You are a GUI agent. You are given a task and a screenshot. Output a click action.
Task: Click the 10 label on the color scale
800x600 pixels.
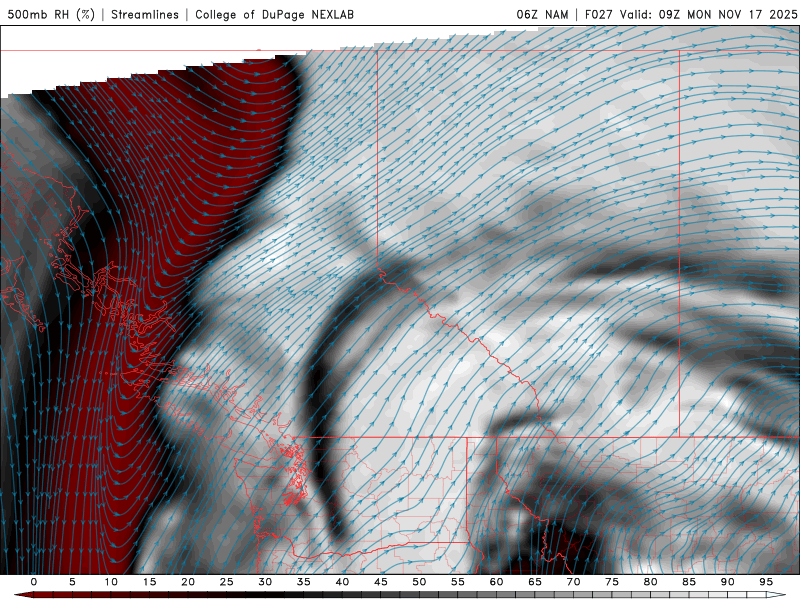pos(111,582)
